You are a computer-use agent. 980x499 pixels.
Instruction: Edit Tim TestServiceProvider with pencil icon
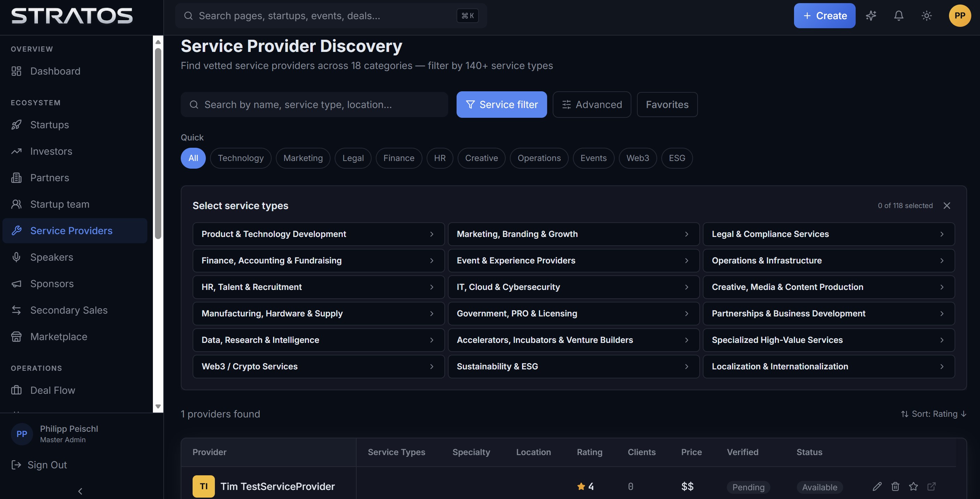point(877,486)
